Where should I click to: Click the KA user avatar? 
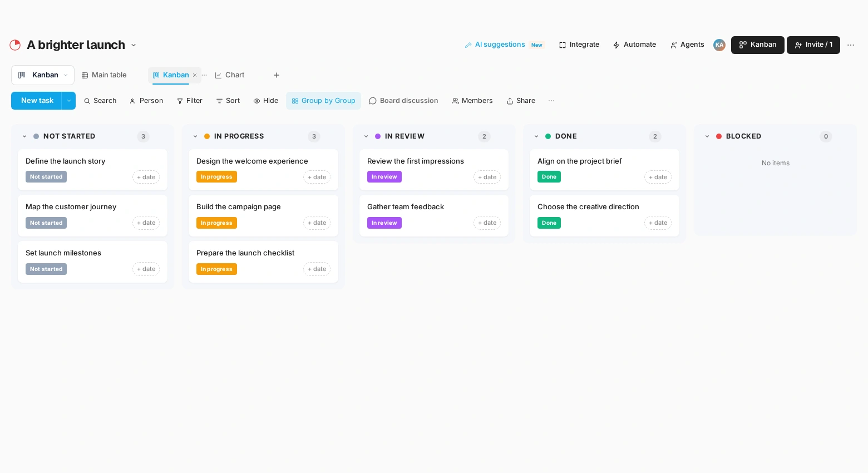tap(719, 45)
